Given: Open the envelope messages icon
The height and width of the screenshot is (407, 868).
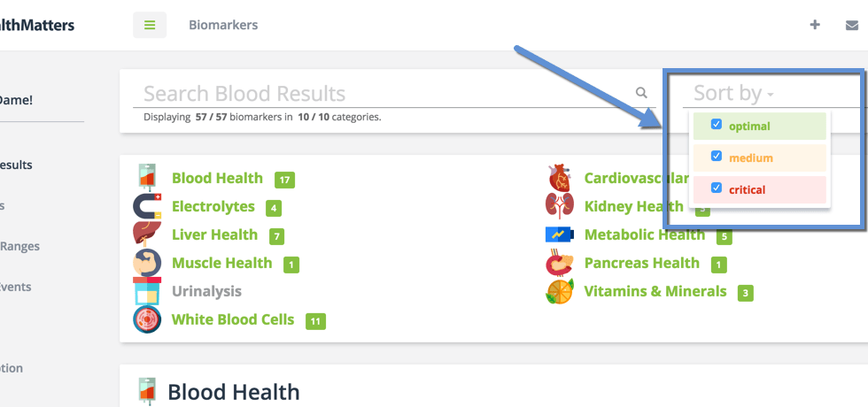Looking at the screenshot, I should point(852,25).
